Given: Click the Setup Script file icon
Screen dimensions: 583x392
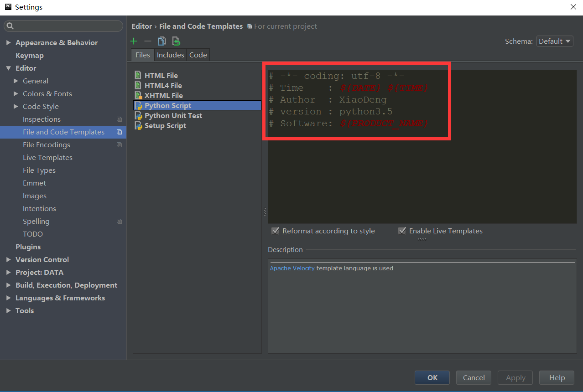Looking at the screenshot, I should [x=139, y=125].
